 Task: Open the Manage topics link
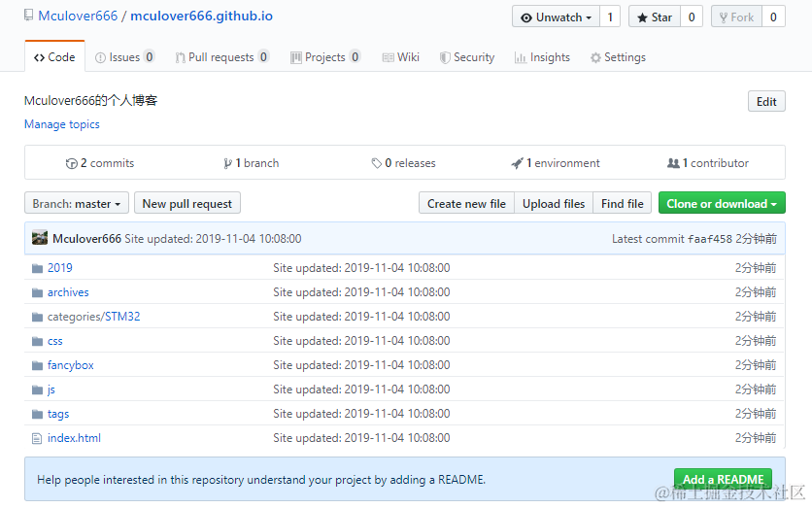click(x=62, y=124)
